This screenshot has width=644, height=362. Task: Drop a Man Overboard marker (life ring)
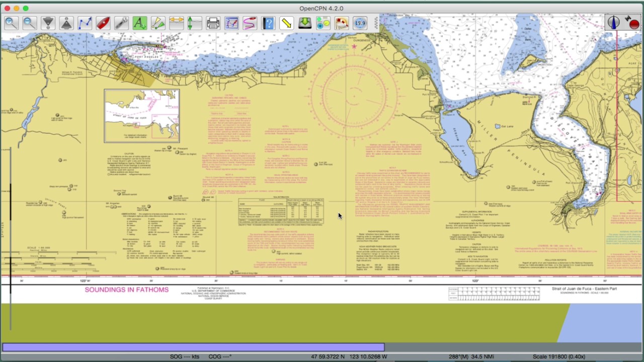click(342, 23)
